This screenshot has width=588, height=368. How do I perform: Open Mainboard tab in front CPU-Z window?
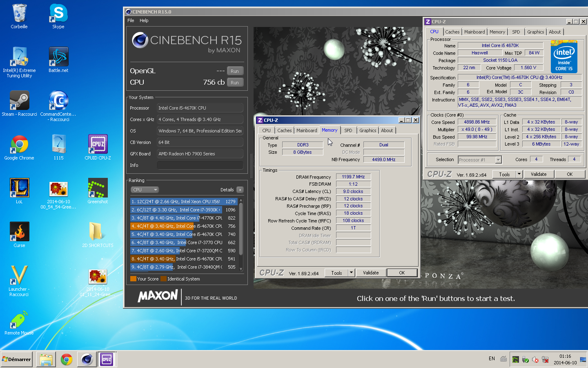pos(307,130)
